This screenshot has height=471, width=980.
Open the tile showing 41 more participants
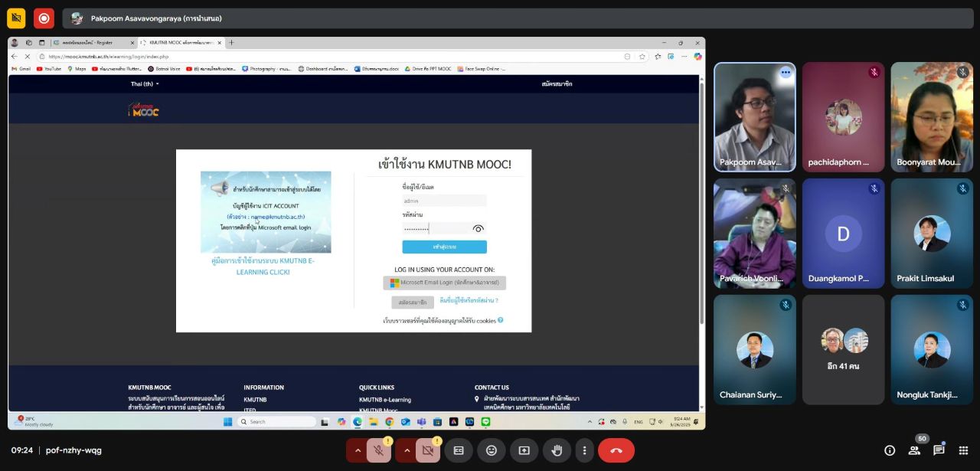844,350
